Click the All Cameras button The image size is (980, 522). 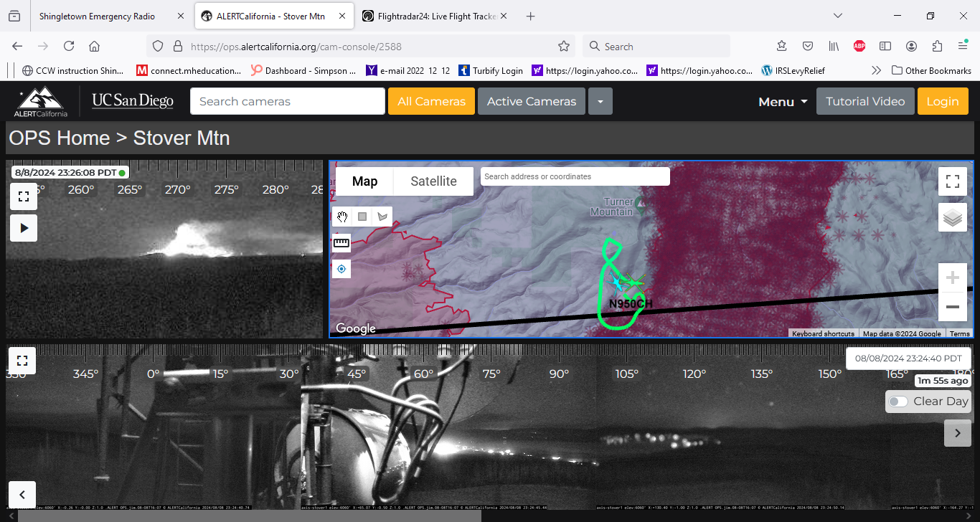[431, 102]
